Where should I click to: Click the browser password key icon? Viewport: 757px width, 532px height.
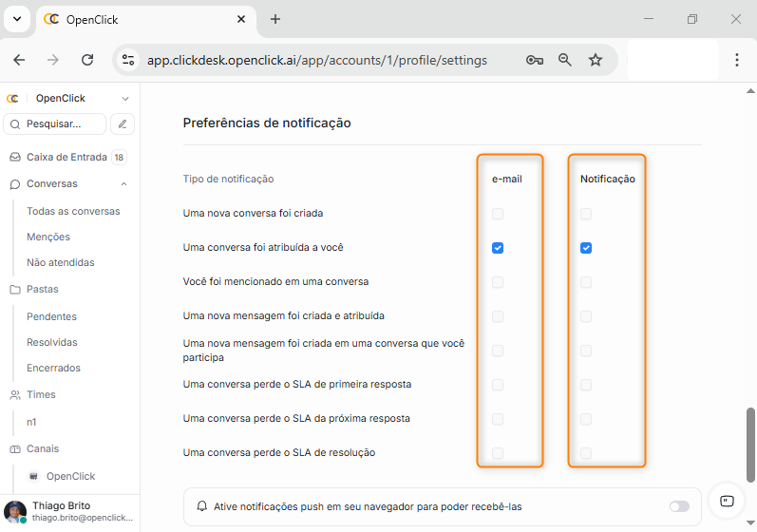tap(535, 60)
